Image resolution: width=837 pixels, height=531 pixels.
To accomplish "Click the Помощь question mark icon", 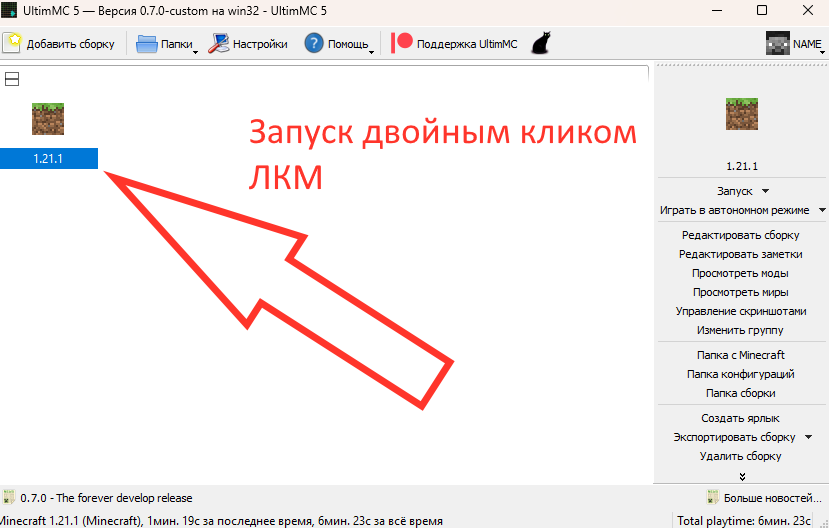I will click(314, 43).
